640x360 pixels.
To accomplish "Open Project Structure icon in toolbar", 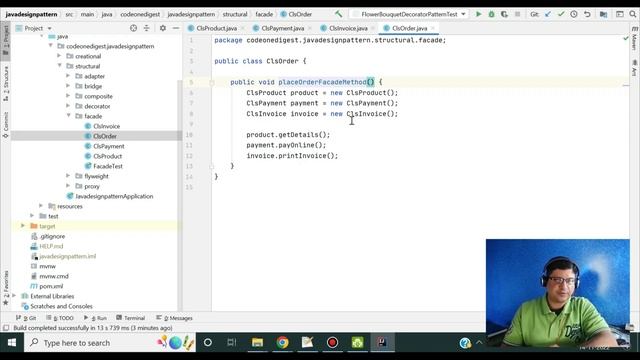I will 603,14.
